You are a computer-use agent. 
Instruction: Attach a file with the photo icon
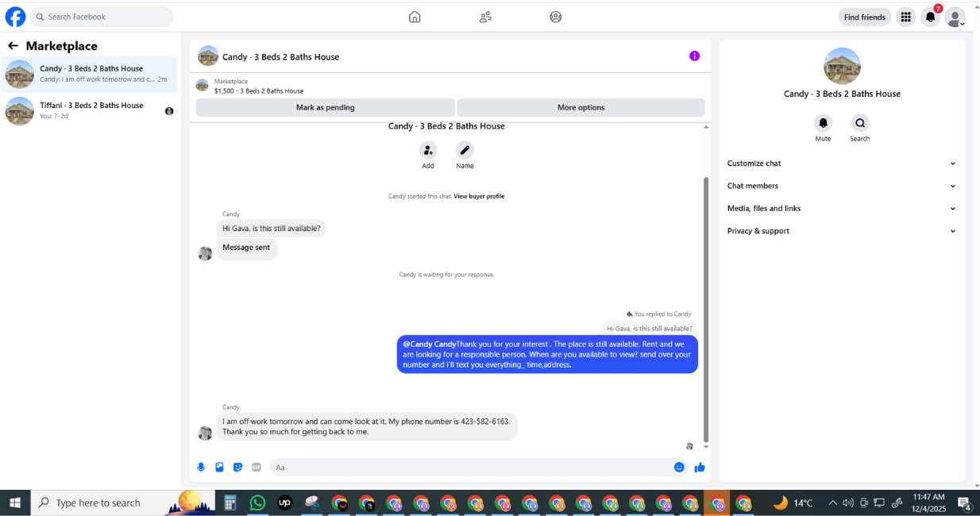pos(219,468)
